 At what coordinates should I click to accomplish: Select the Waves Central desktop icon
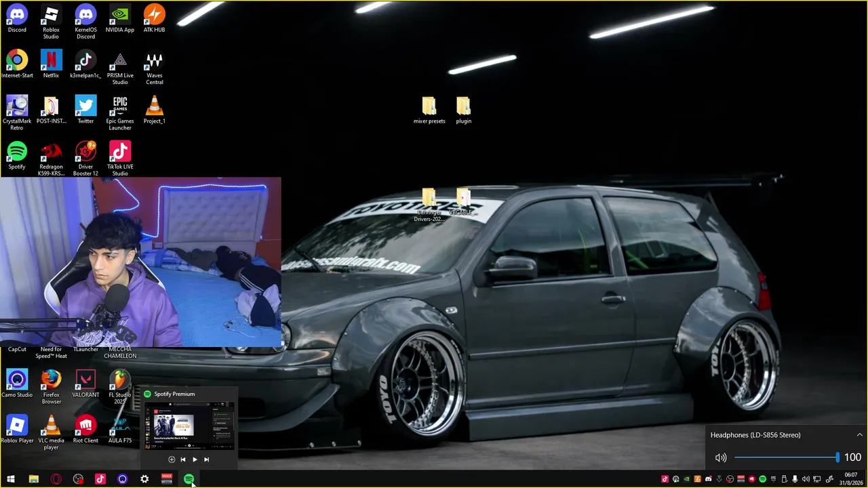(154, 68)
